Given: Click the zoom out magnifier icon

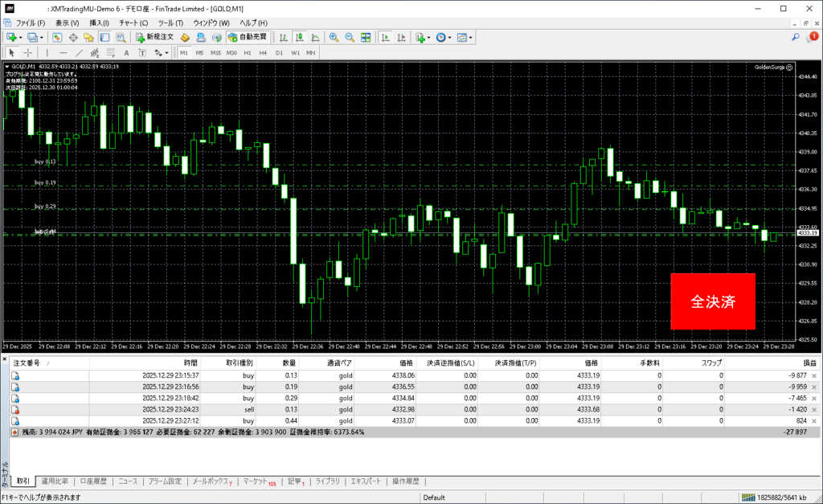Looking at the screenshot, I should pos(350,37).
